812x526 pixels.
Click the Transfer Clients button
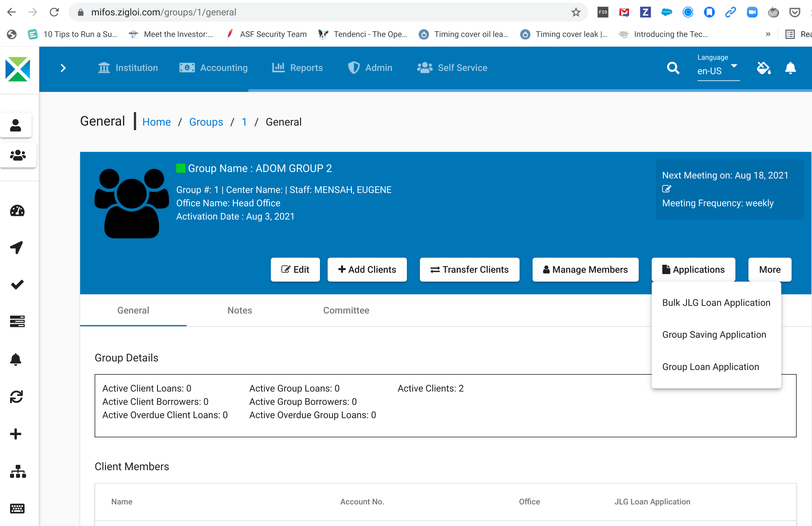click(469, 270)
